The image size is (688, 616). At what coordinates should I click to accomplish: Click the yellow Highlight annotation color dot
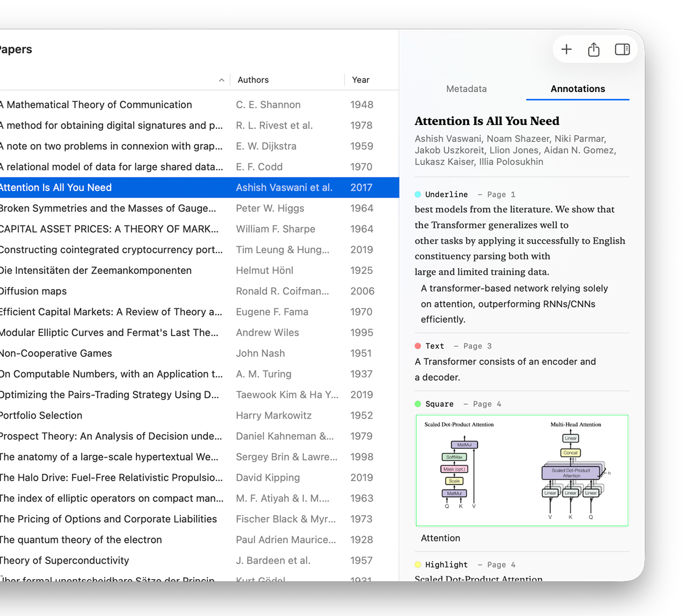[418, 565]
